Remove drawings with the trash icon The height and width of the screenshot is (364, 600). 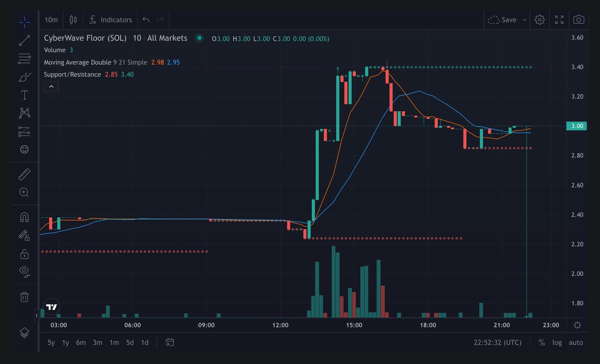click(24, 296)
